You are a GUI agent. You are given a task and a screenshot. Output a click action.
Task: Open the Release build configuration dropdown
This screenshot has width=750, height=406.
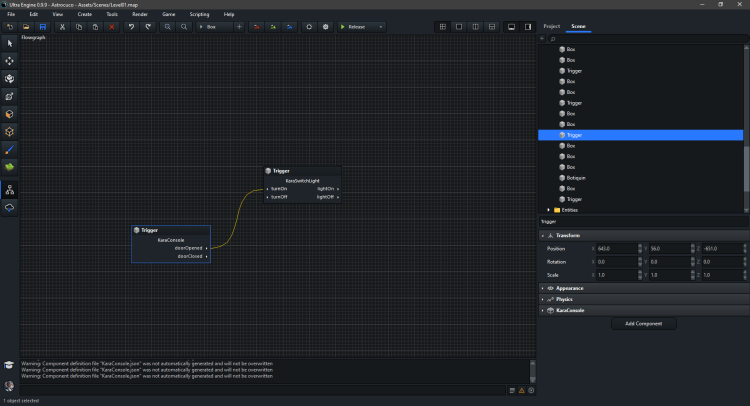point(364,26)
